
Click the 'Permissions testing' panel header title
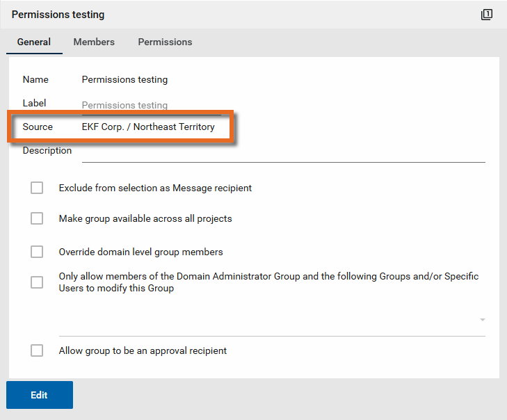[x=58, y=15]
